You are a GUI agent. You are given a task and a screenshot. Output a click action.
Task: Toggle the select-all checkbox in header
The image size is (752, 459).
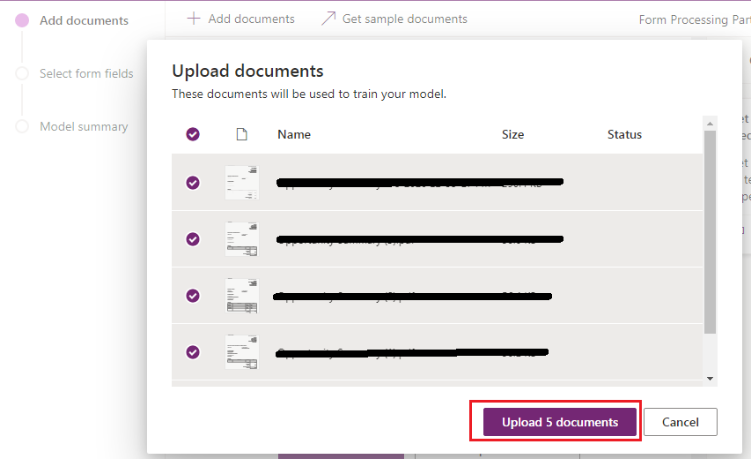coord(193,134)
